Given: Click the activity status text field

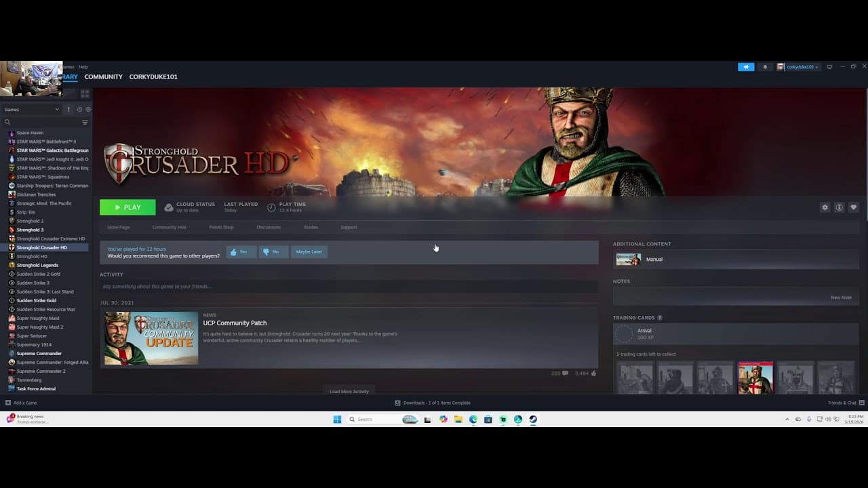Looking at the screenshot, I should coord(349,287).
